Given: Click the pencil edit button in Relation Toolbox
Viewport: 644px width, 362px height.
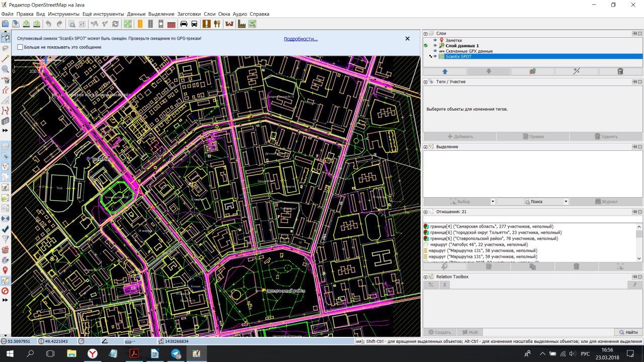Looking at the screenshot, I should (x=635, y=285).
